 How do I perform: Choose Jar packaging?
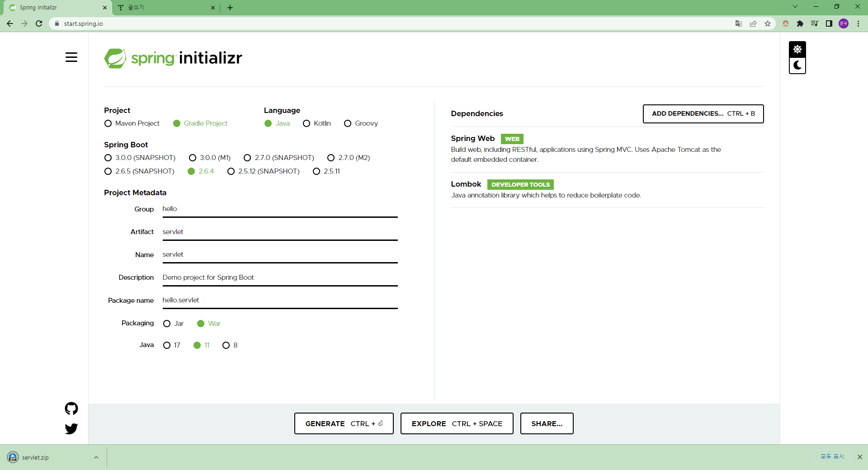coord(173,324)
